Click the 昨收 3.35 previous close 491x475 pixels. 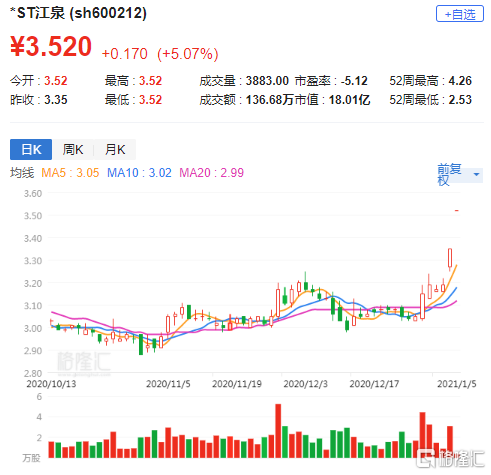click(x=39, y=100)
